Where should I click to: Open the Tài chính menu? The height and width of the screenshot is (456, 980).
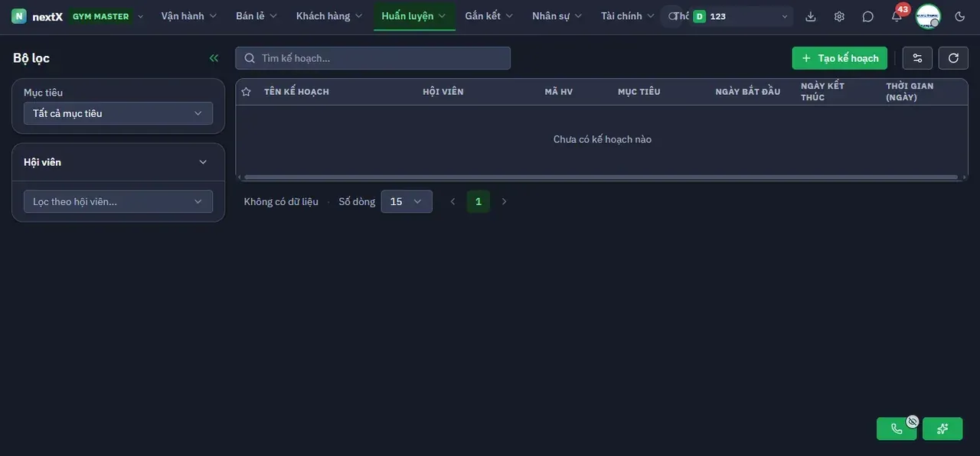coord(628,16)
